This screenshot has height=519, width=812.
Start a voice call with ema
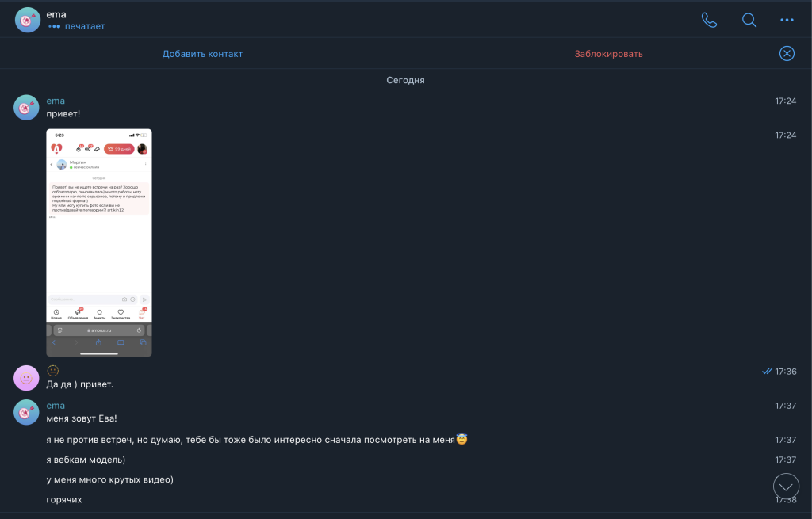click(x=709, y=20)
